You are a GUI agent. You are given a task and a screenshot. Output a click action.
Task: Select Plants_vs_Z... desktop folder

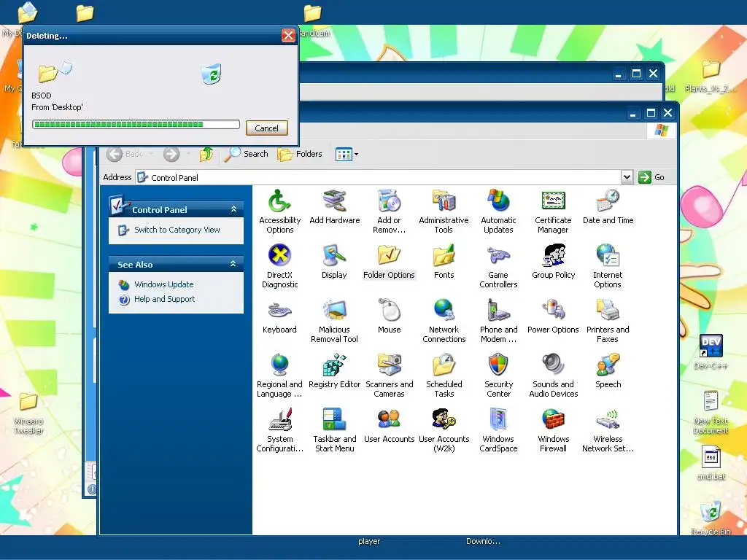pyautogui.click(x=711, y=76)
